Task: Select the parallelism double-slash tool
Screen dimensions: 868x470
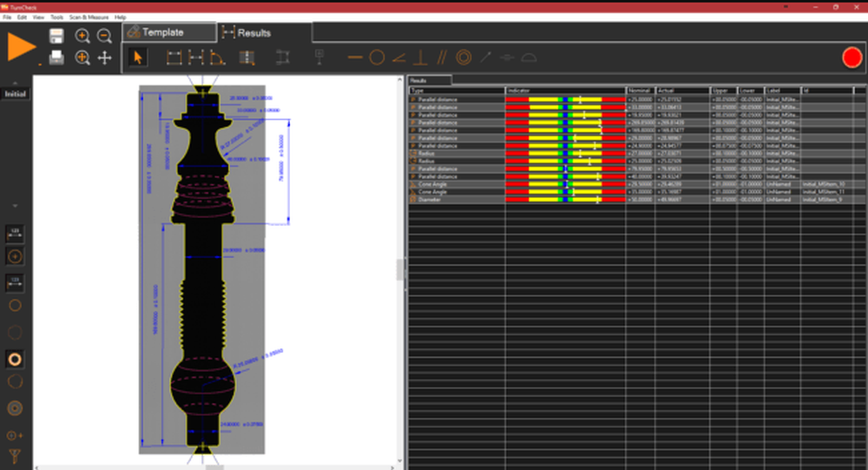Action: pos(442,57)
